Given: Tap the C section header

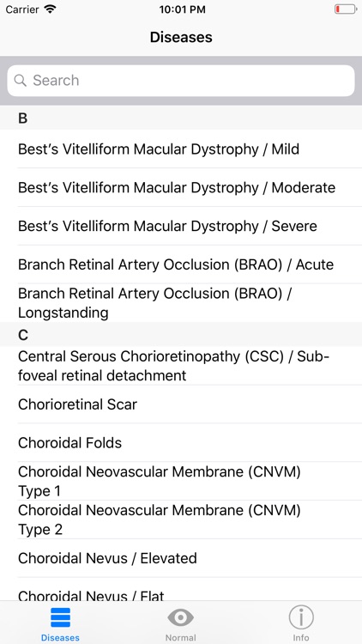Looking at the screenshot, I should [181, 335].
